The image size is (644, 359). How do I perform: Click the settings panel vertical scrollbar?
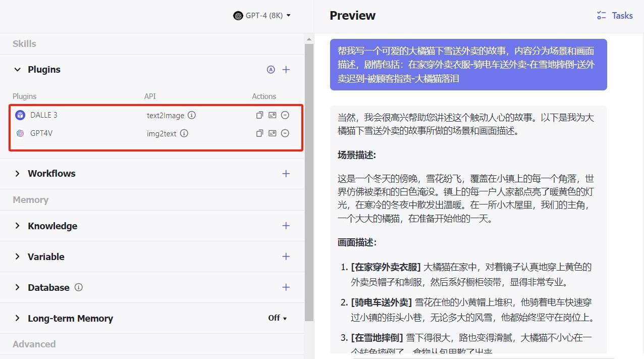[x=309, y=182]
